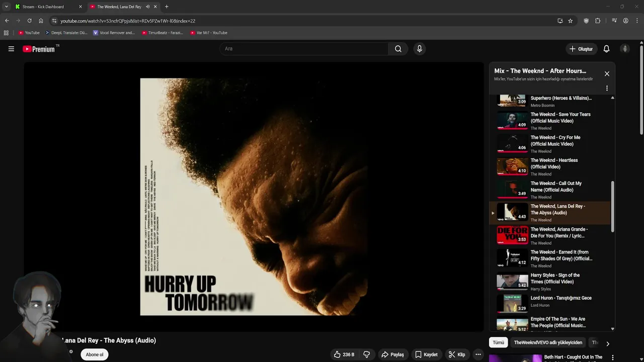The height and width of the screenshot is (362, 644).
Task: Select the The Weeknd, Lana Del Rey browser tab
Action: pyautogui.click(x=119, y=7)
